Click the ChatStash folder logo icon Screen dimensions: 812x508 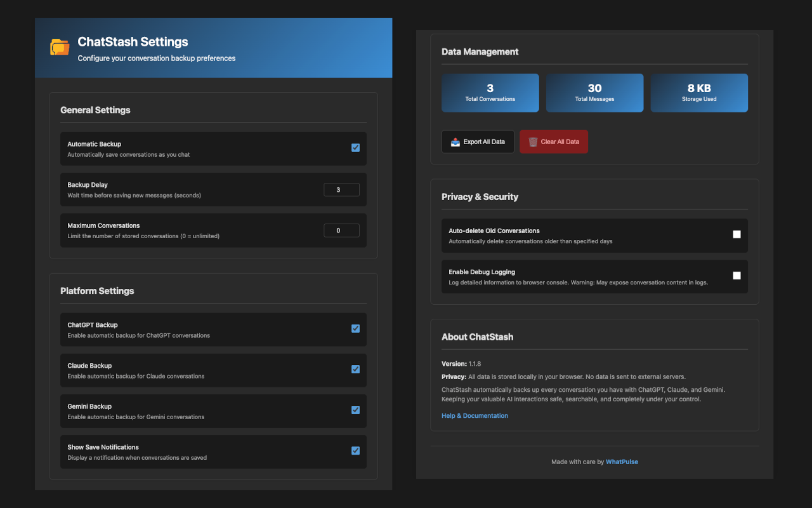tap(60, 47)
